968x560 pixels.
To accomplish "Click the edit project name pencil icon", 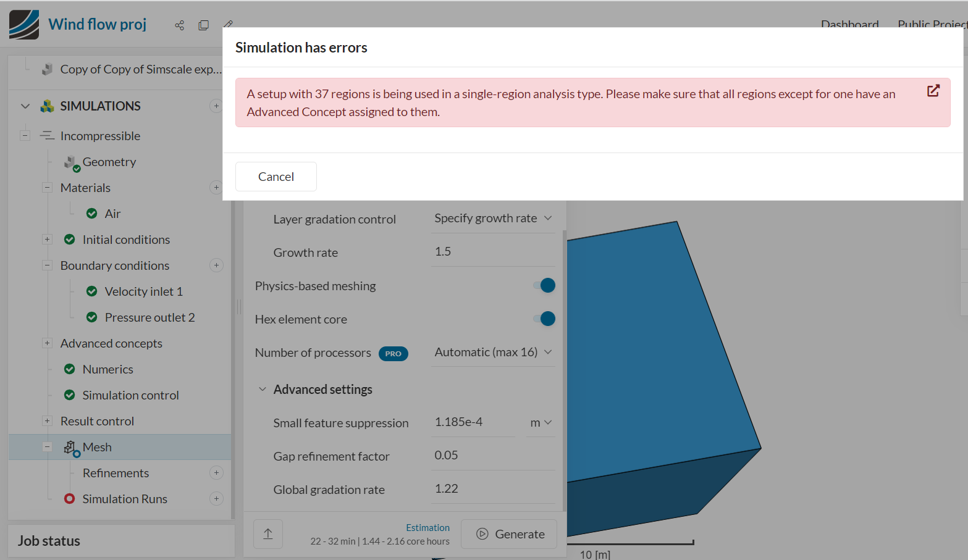I will click(228, 24).
